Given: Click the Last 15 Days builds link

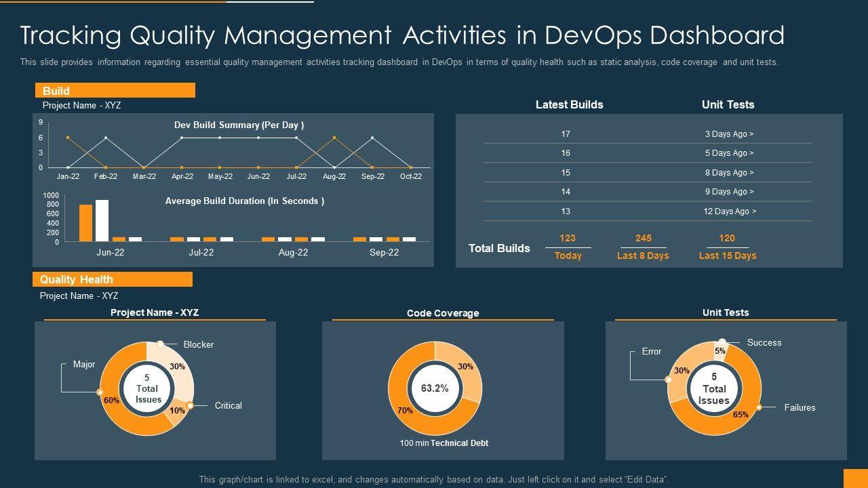Looking at the screenshot, I should point(727,256).
